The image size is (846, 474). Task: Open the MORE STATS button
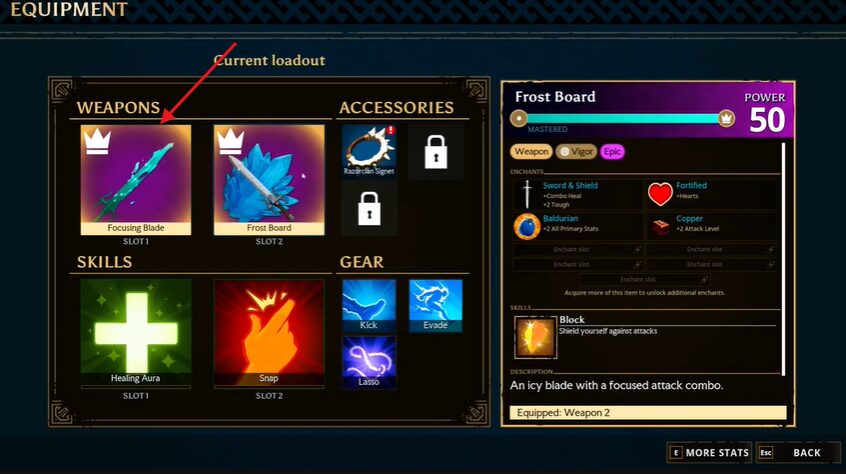[709, 453]
